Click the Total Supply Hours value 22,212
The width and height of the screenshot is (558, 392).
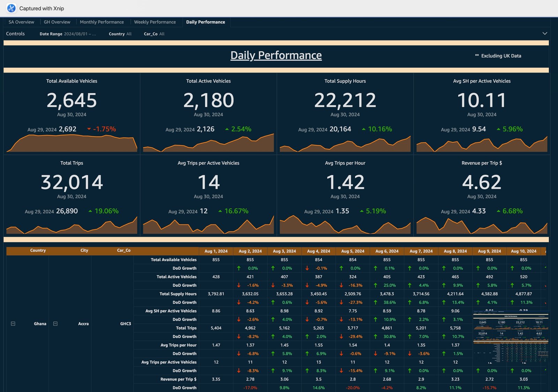coord(345,100)
